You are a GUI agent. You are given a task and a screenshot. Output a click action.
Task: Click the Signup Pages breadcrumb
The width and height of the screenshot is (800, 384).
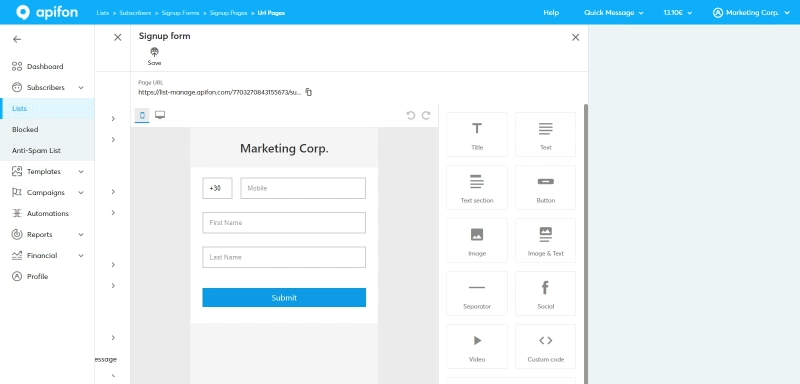point(228,13)
